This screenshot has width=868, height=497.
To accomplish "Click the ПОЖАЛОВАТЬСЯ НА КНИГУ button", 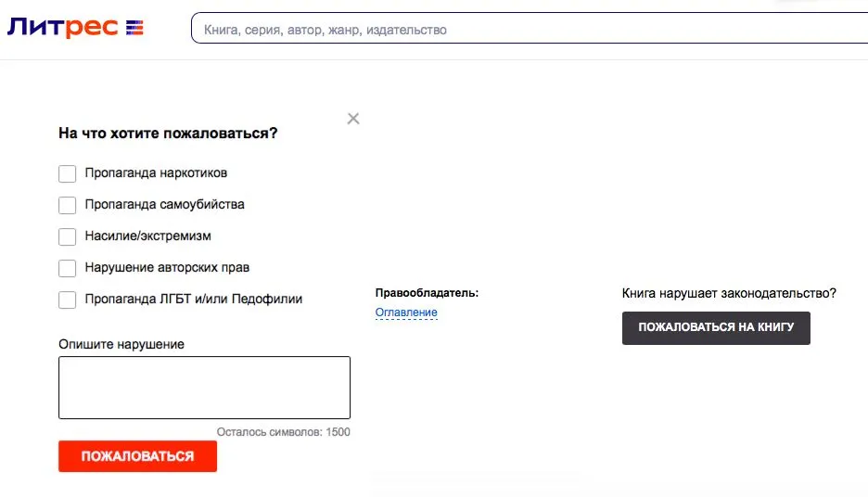I will [716, 327].
